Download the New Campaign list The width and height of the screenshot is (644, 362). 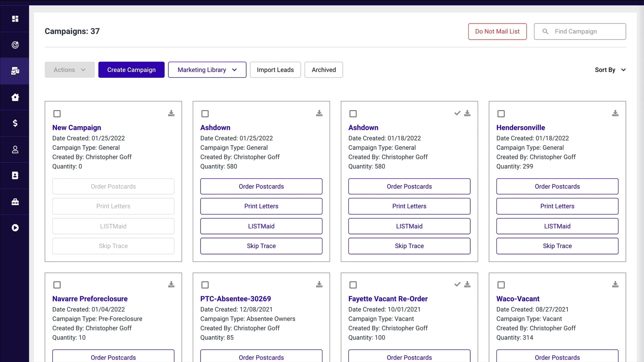tap(171, 113)
